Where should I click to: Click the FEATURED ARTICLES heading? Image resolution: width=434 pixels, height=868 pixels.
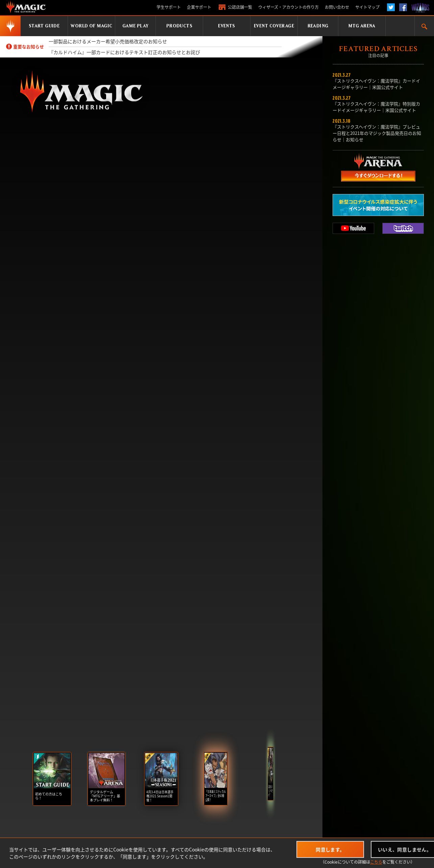pyautogui.click(x=378, y=49)
